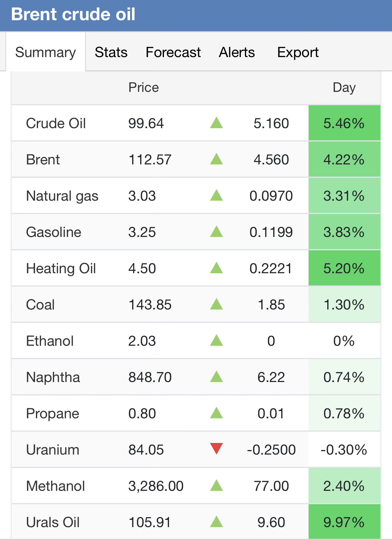The image size is (392, 539).
Task: Click the 9.97% Urals Oil day change cell
Action: (x=344, y=522)
